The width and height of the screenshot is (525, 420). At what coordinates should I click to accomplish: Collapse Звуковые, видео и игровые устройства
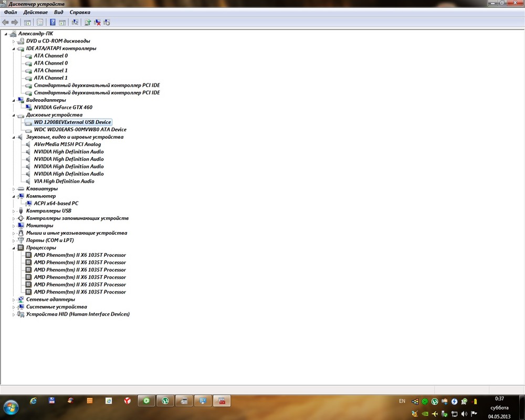click(x=14, y=138)
